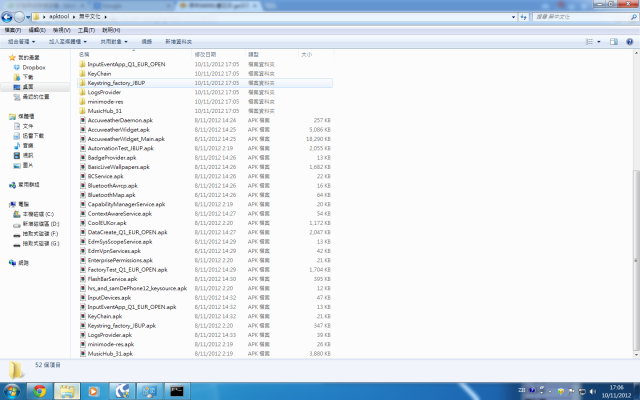Select the BluetoothAvrcp.apk file icon
Viewport: 640px width, 400px height.
(x=83, y=186)
